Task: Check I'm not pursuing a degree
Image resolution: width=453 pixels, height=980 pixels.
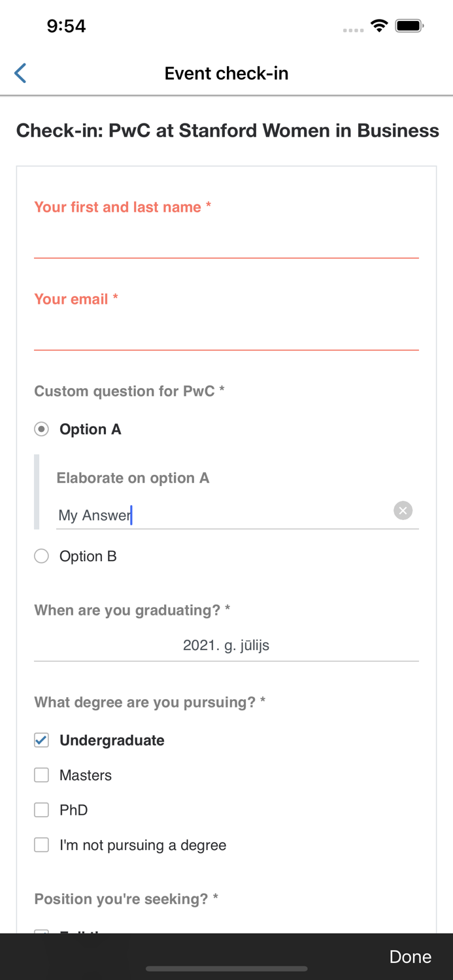Action: (41, 845)
